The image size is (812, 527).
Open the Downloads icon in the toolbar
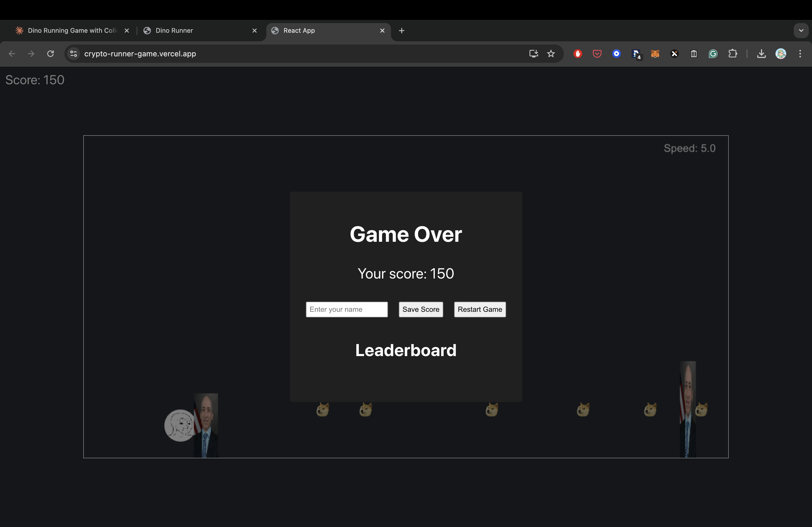(x=761, y=53)
